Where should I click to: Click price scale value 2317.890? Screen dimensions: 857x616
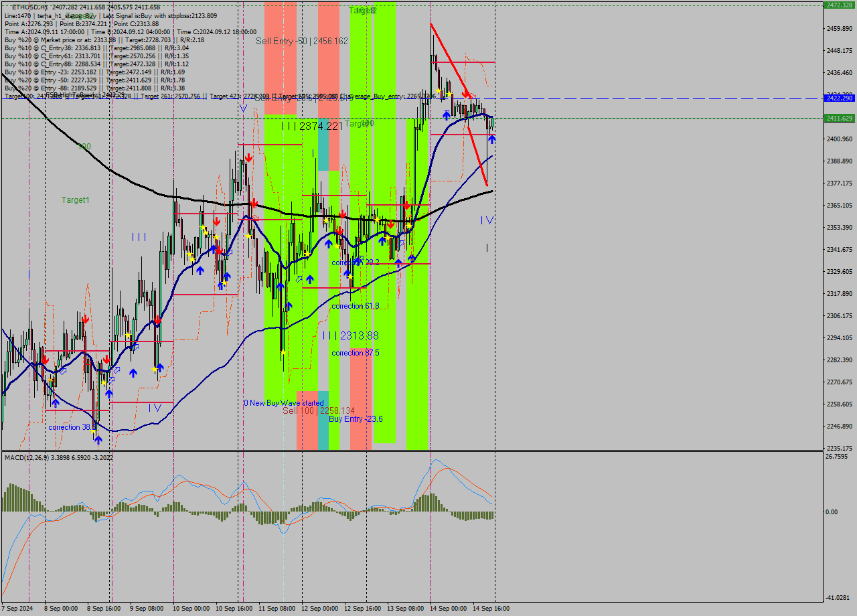(x=839, y=294)
